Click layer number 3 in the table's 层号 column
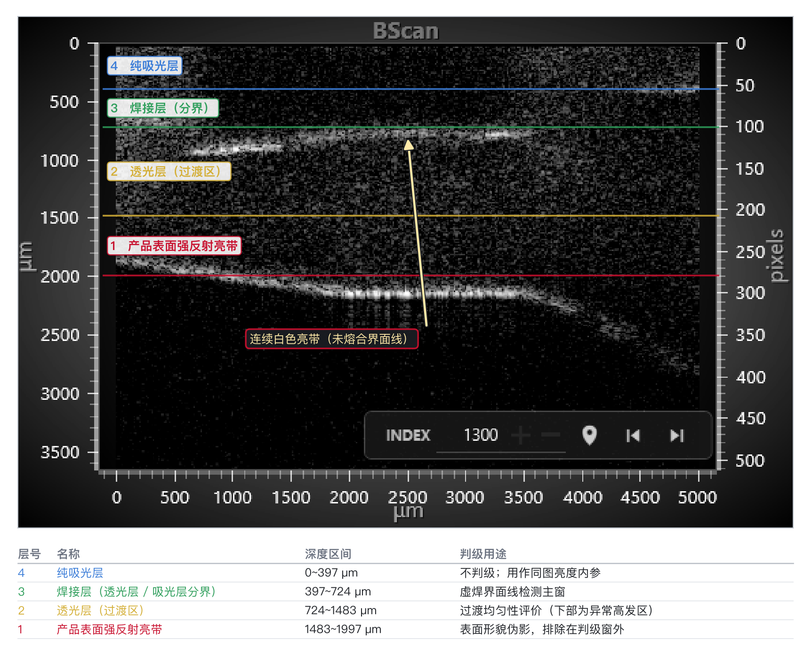Screen dimensions: 812x664 (x=21, y=591)
